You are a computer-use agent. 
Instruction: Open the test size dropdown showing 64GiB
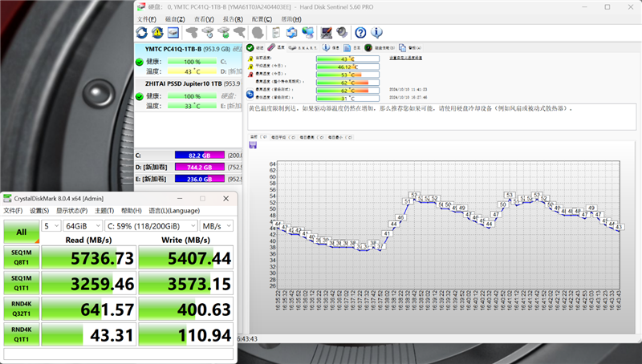tap(83, 226)
